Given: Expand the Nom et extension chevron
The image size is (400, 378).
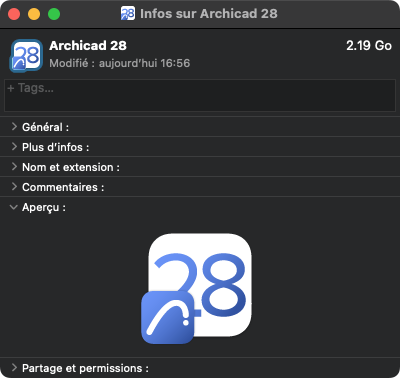Looking at the screenshot, I should (14, 167).
